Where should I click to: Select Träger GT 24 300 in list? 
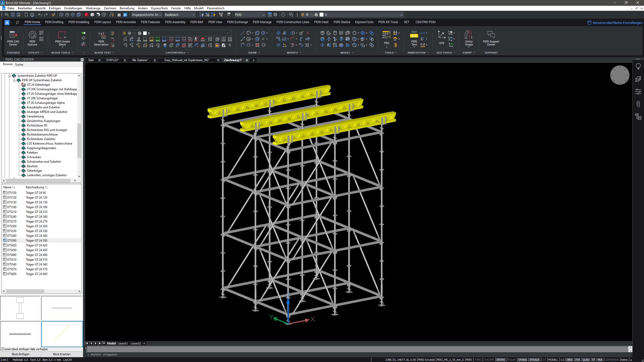tap(36, 226)
